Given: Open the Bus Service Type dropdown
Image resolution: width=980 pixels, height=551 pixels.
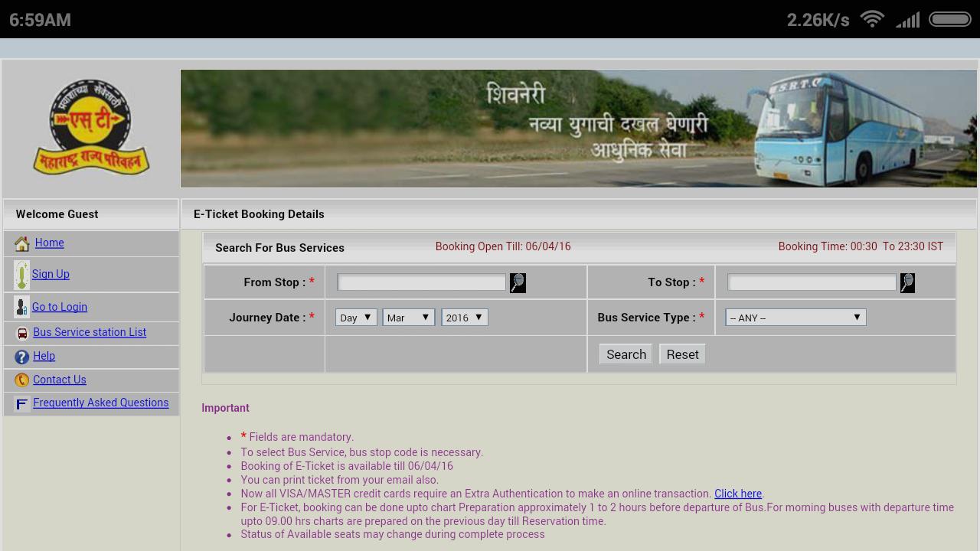Looking at the screenshot, I should click(x=795, y=317).
